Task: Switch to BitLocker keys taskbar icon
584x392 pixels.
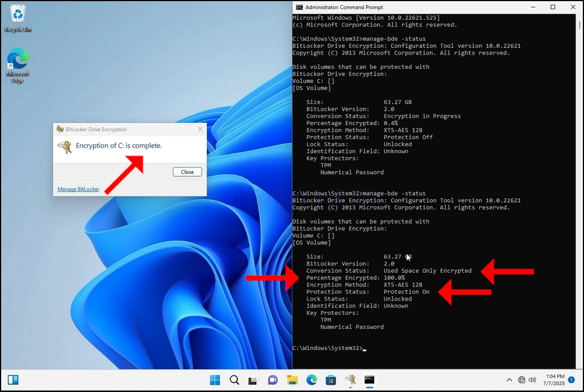Action: click(x=350, y=380)
